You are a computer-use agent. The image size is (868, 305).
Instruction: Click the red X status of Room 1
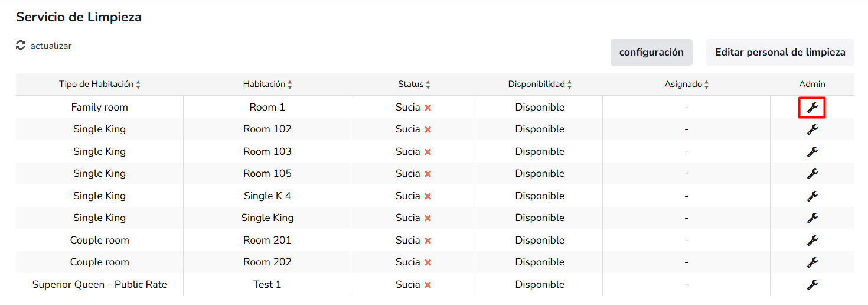point(428,108)
